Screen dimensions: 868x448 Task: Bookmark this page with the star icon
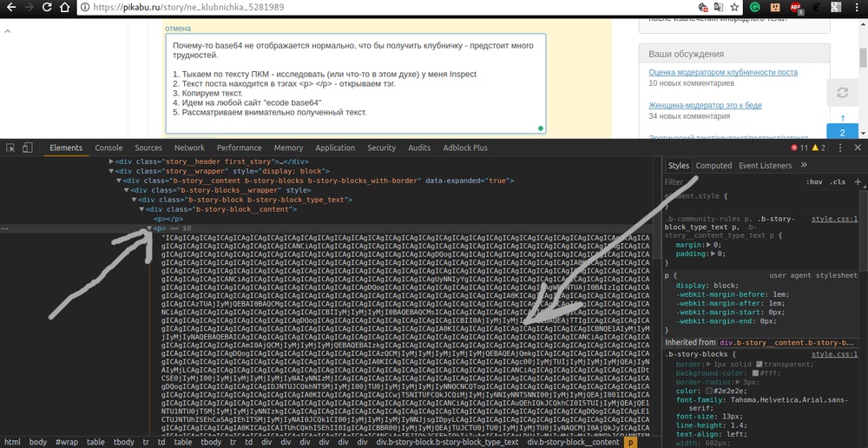[734, 7]
